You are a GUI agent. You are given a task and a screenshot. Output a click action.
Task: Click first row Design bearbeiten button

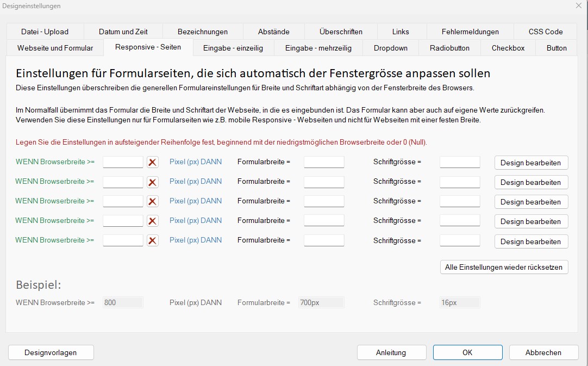coord(530,163)
